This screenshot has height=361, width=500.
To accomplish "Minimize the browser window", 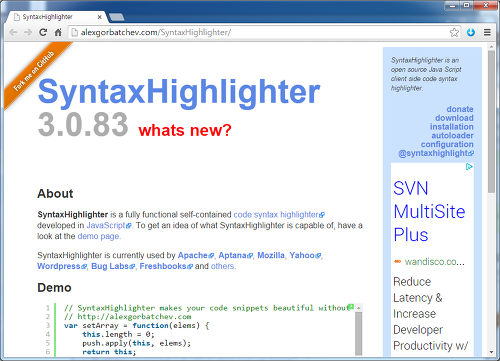I will pos(452,5).
